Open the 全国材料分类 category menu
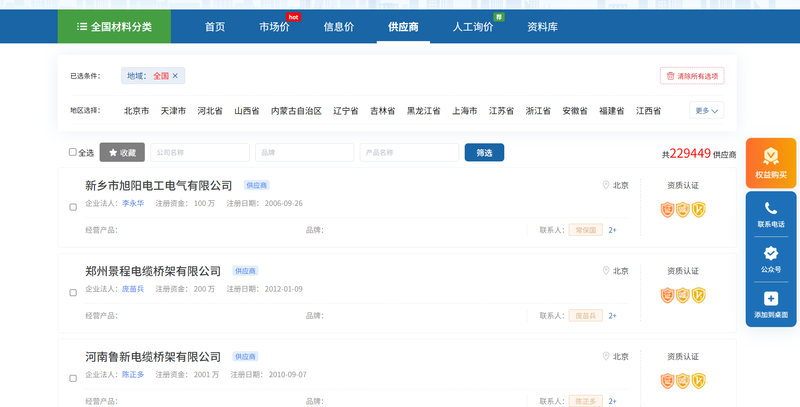Image resolution: width=800 pixels, height=407 pixels. coord(114,27)
